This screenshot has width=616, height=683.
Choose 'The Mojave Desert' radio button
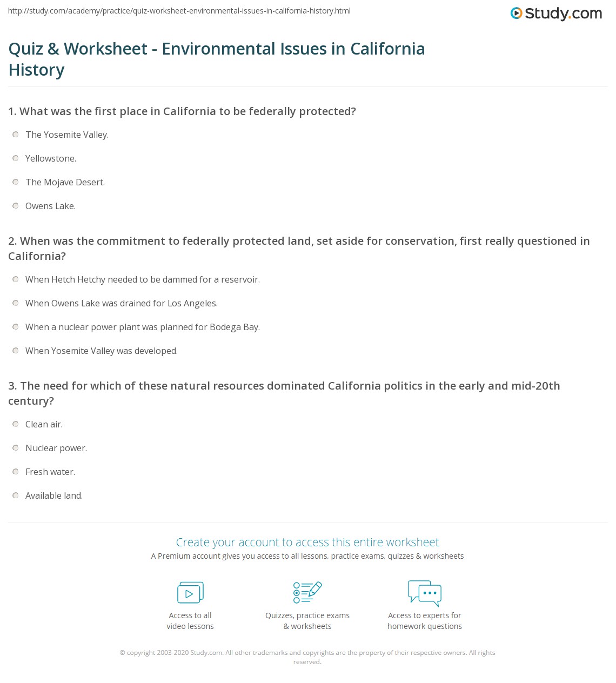pyautogui.click(x=16, y=182)
